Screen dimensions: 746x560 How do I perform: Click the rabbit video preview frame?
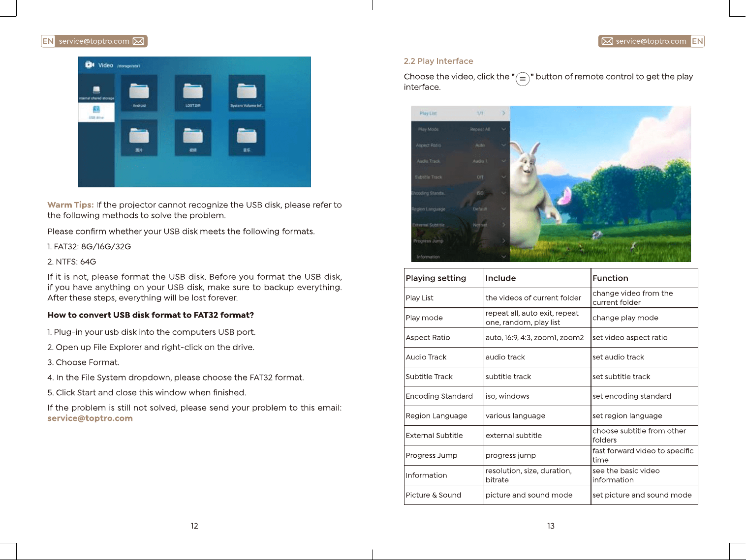600,184
